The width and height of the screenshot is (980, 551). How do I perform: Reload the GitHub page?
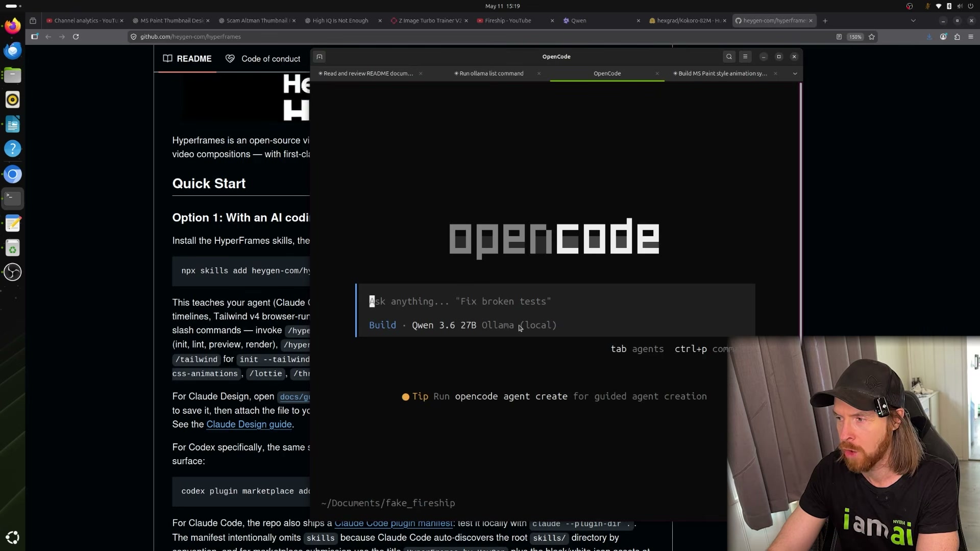[76, 37]
